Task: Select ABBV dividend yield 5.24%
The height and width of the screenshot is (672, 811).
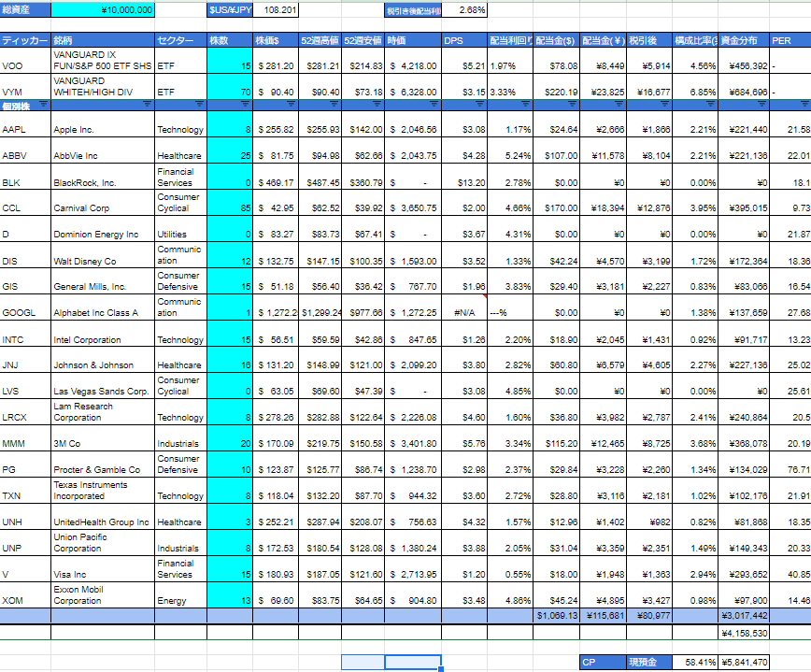Action: [x=510, y=150]
